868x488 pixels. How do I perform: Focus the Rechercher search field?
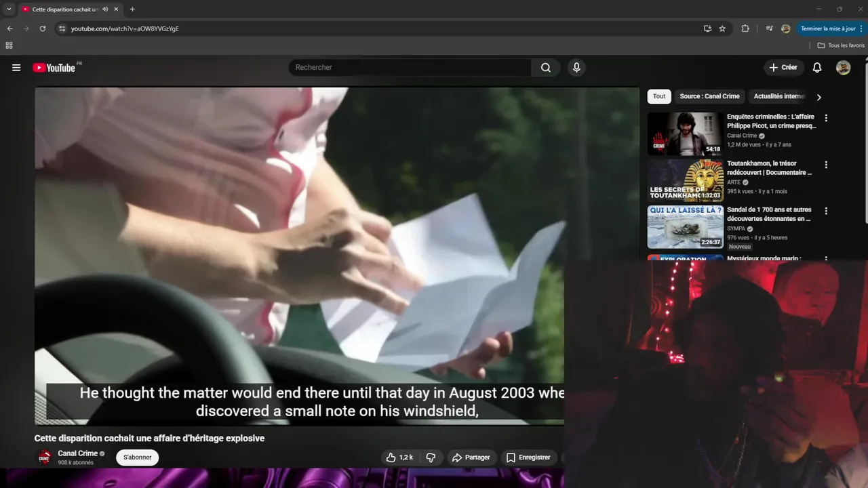[x=410, y=68]
